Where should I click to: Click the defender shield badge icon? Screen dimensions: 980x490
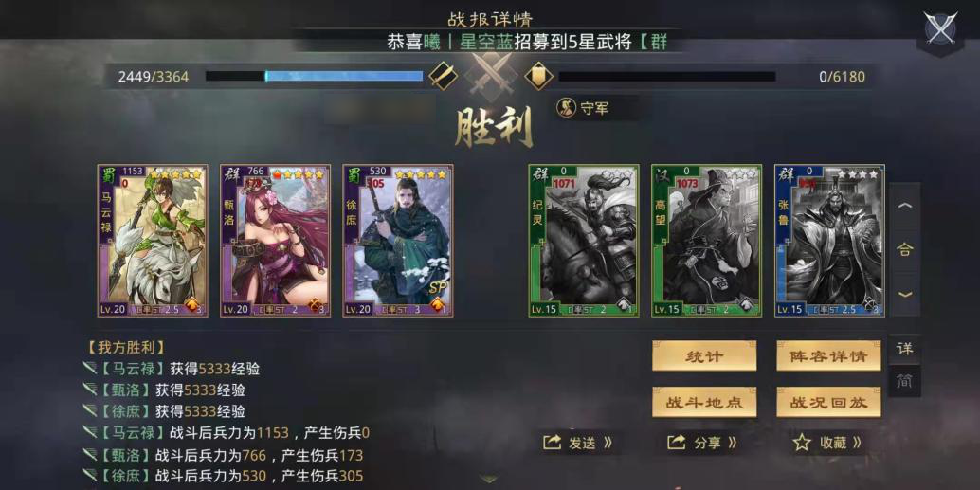tap(538, 76)
